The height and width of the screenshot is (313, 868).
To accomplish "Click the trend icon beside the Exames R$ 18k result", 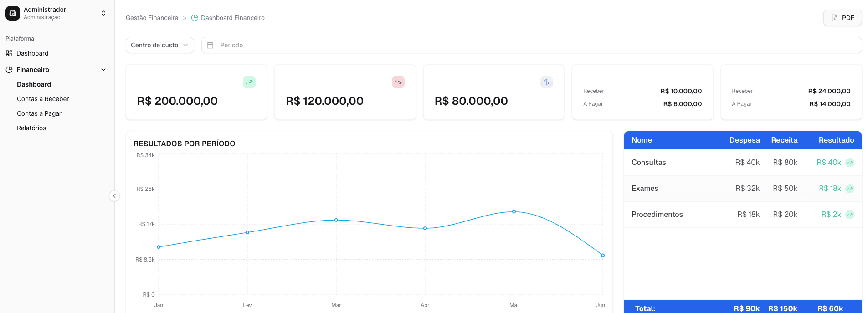I will pos(849,188).
